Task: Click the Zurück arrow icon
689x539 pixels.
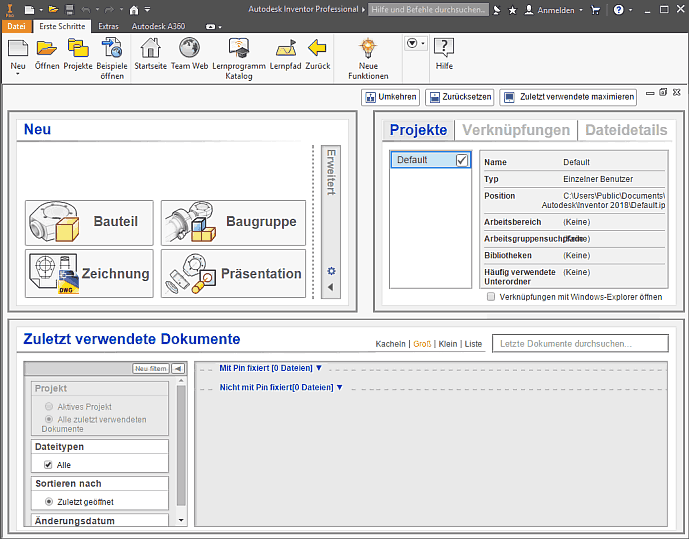Action: 317,48
